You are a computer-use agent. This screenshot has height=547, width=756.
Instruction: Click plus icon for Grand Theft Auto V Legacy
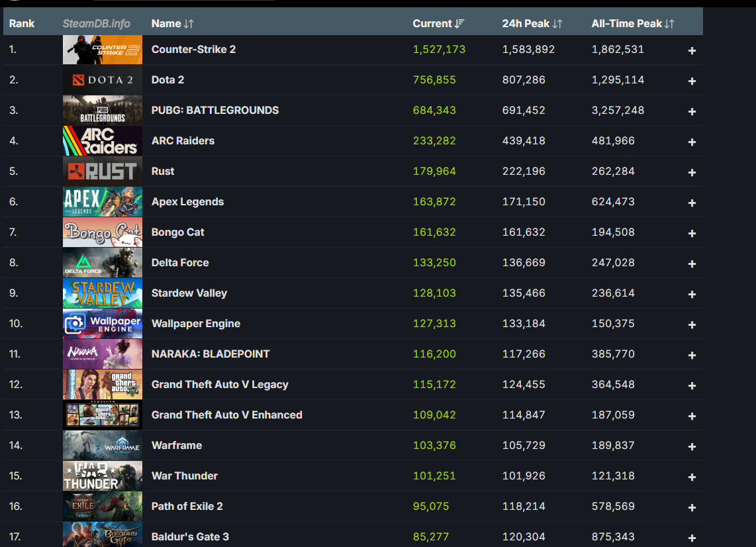(x=692, y=385)
